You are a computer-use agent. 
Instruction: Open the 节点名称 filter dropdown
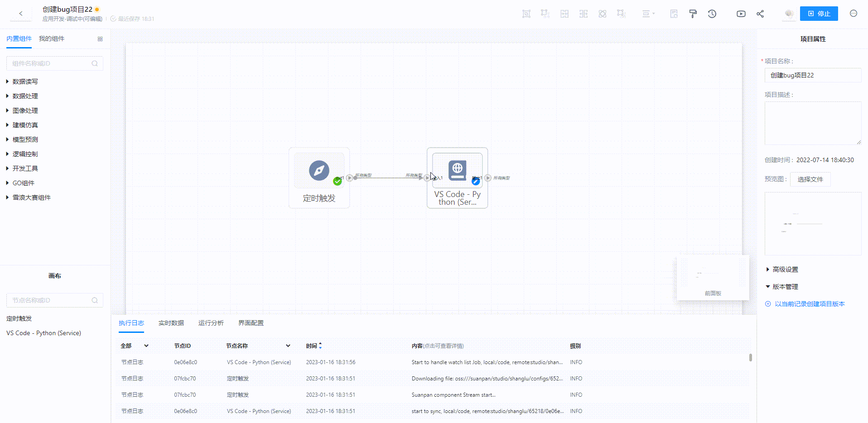(x=288, y=346)
